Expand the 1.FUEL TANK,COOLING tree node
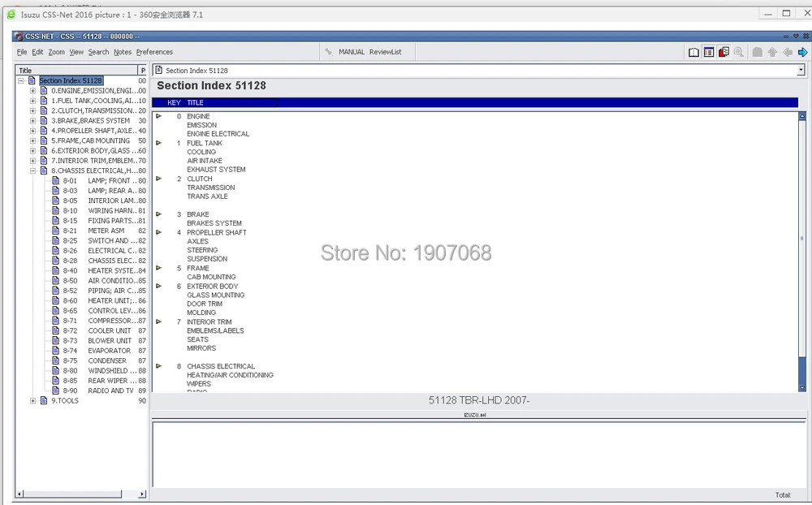 pos(33,101)
